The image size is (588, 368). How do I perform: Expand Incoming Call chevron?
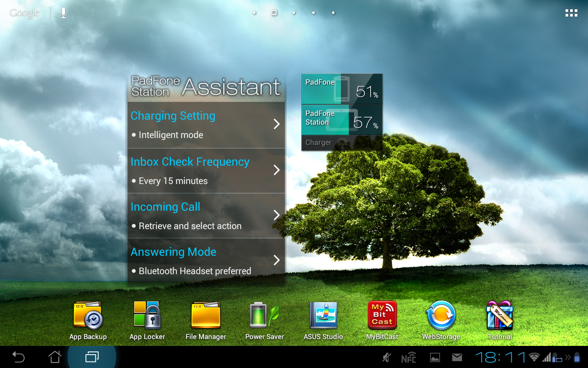coord(277,215)
